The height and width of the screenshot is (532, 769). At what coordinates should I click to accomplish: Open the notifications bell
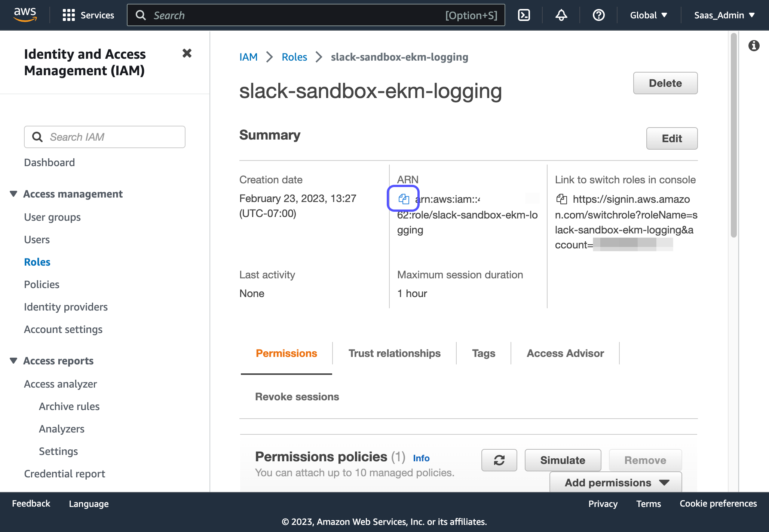(561, 15)
